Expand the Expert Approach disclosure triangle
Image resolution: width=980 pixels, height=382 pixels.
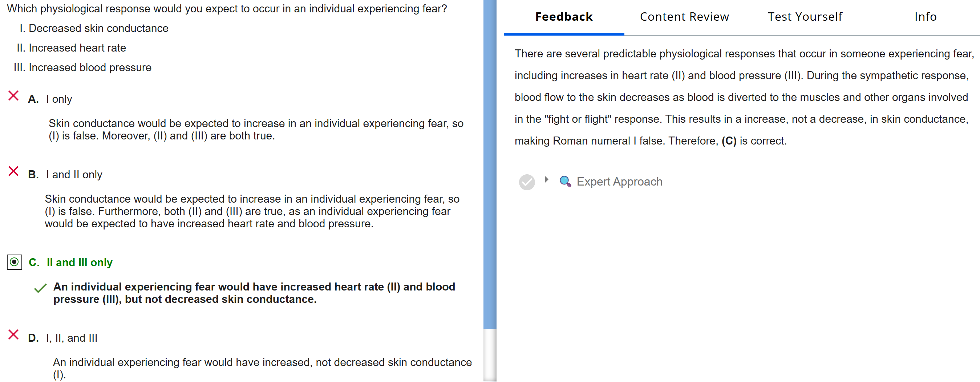(546, 180)
